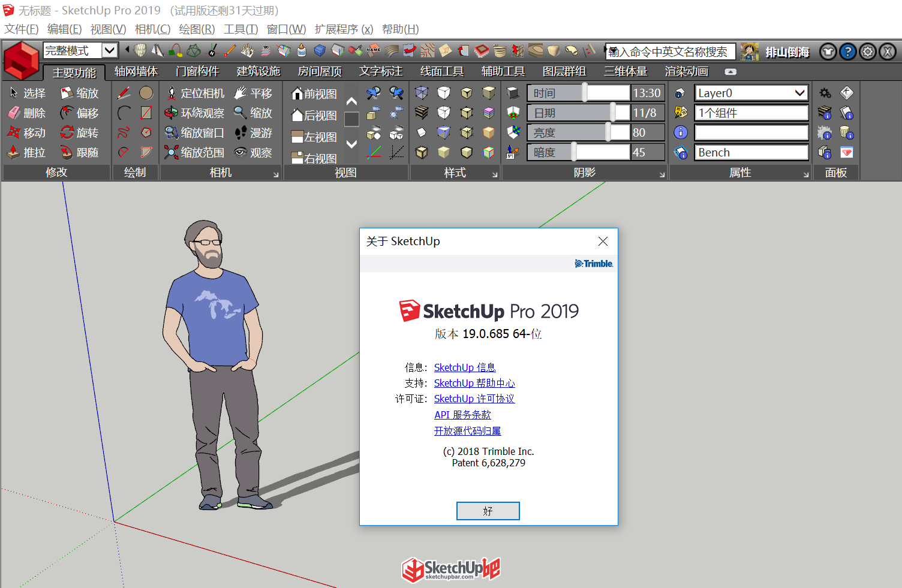The image size is (902, 588).
Task: Select the arc drawing tool
Action: 124,113
